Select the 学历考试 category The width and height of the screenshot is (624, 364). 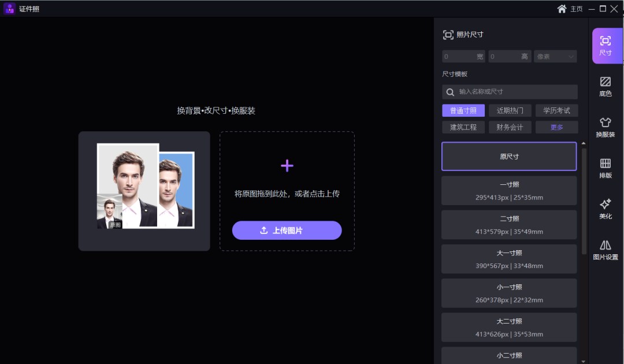coord(556,110)
